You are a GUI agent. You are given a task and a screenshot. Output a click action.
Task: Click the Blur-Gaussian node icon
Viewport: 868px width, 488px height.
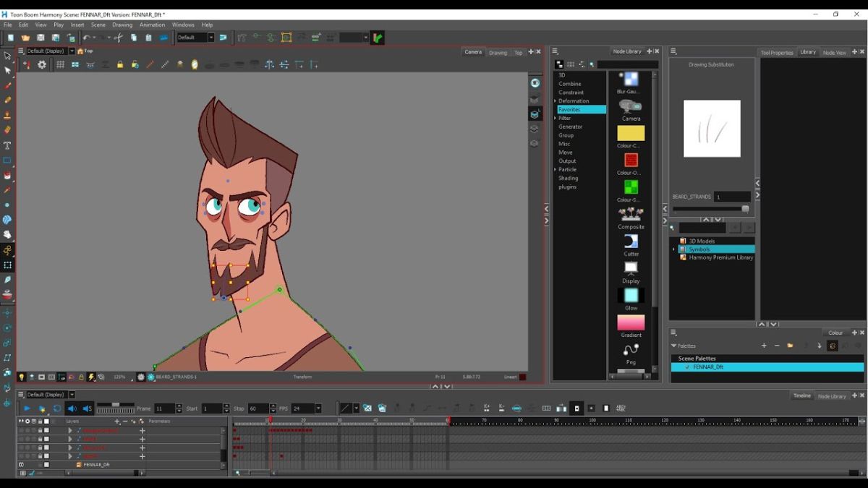click(631, 78)
